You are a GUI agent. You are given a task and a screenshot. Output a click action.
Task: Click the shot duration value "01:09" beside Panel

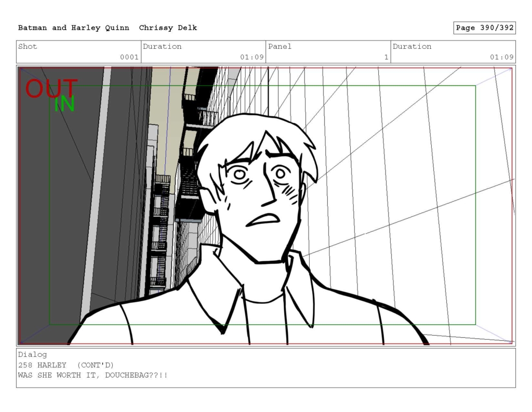coord(252,57)
